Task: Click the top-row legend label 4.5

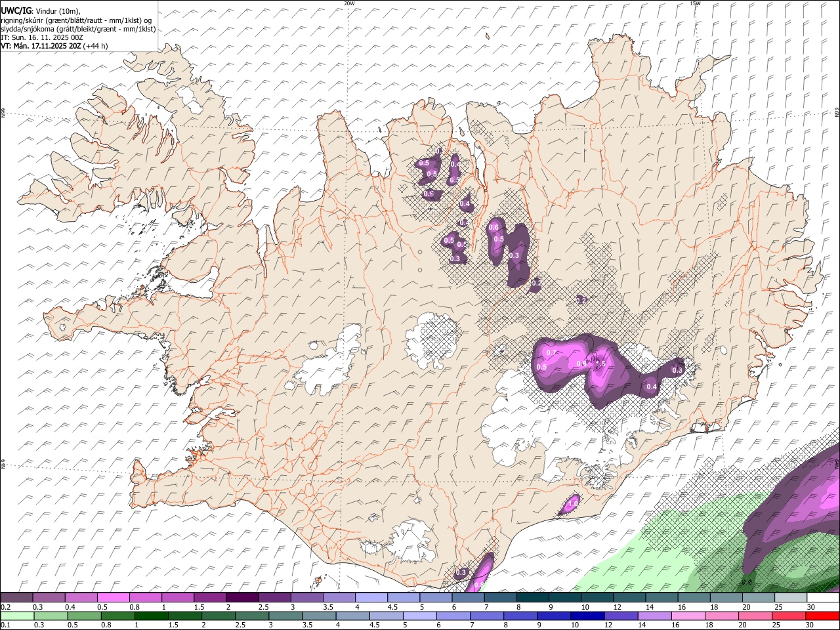Action: pyautogui.click(x=392, y=607)
